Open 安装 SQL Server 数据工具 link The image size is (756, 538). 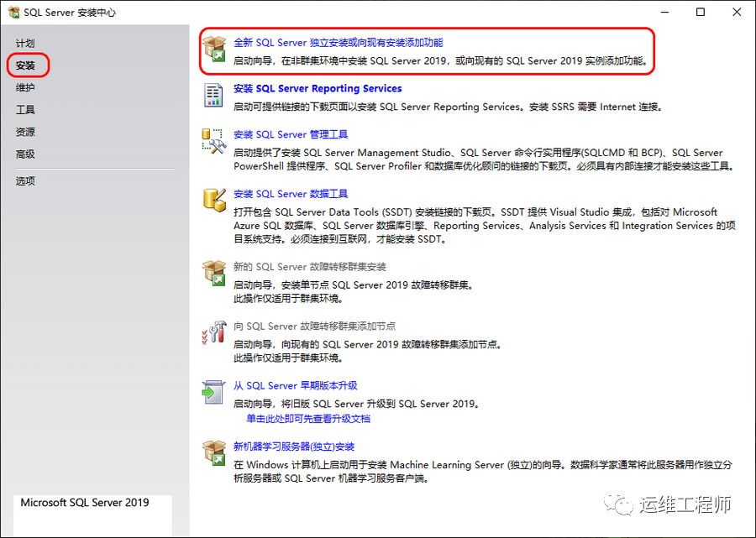[x=291, y=194]
